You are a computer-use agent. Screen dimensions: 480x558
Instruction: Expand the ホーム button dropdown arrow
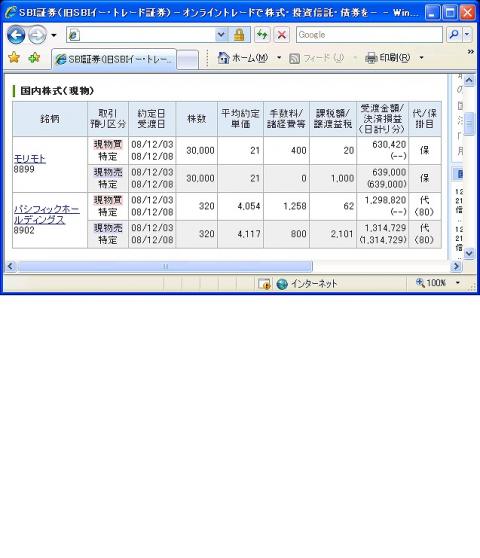279,58
